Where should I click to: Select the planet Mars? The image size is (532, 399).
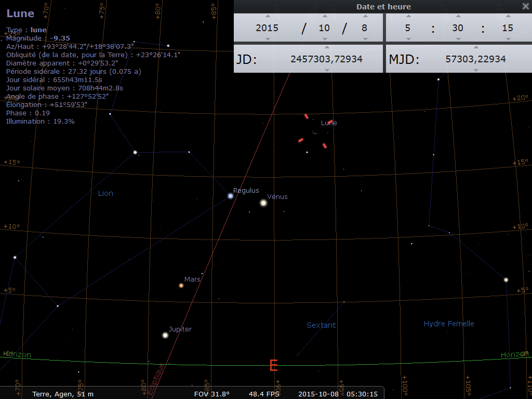click(x=181, y=285)
